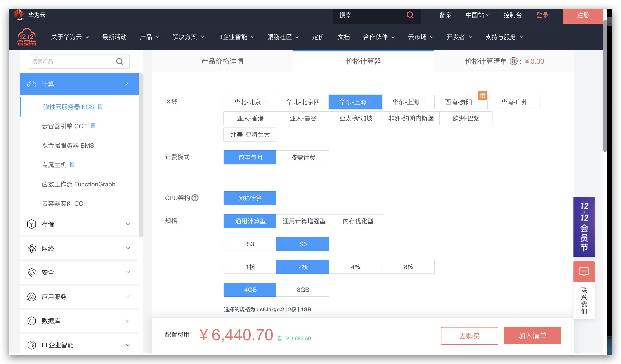Open the 安全 category icon
Screen dimensions: 621x364
click(31, 272)
